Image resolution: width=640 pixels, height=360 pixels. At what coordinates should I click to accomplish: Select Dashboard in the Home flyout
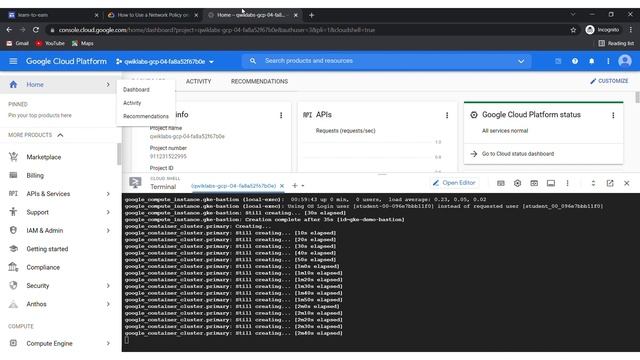136,89
